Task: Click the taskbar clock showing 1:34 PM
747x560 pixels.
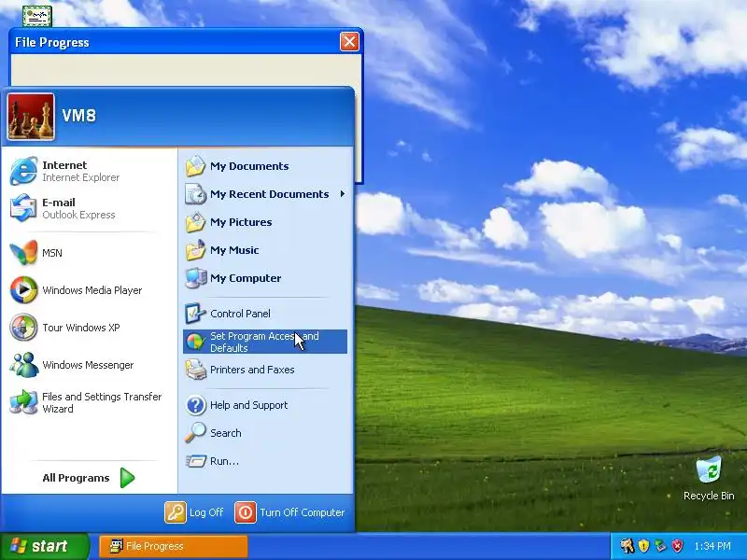Action: (x=712, y=546)
